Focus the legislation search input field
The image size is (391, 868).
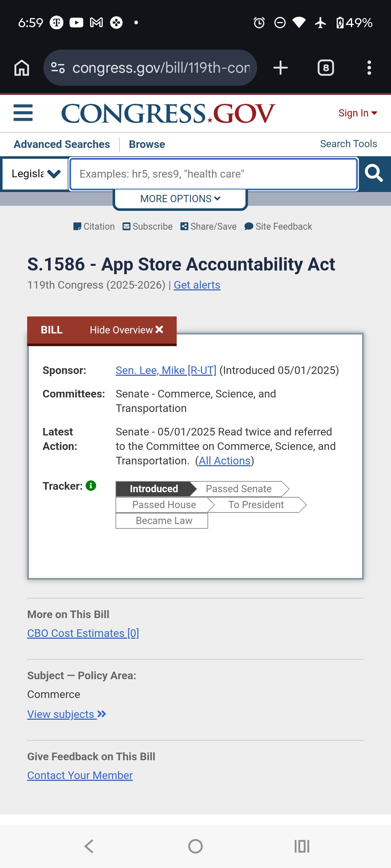[214, 174]
